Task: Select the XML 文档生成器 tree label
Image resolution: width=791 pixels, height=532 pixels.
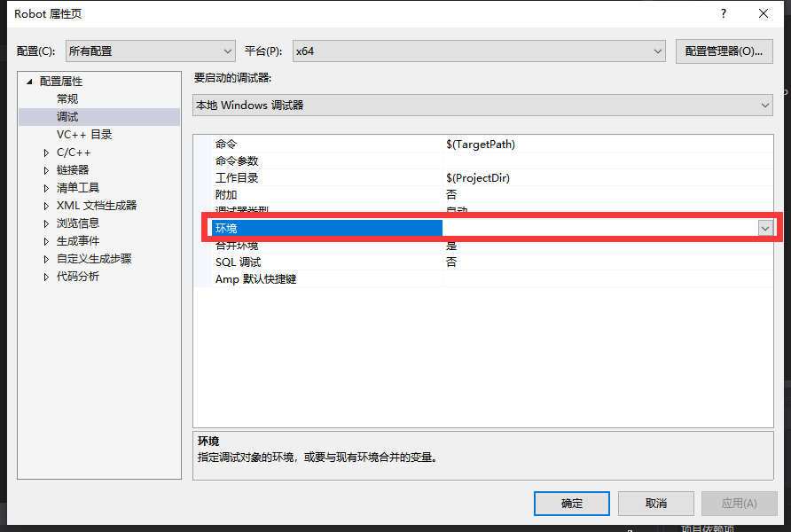Action: pos(97,205)
